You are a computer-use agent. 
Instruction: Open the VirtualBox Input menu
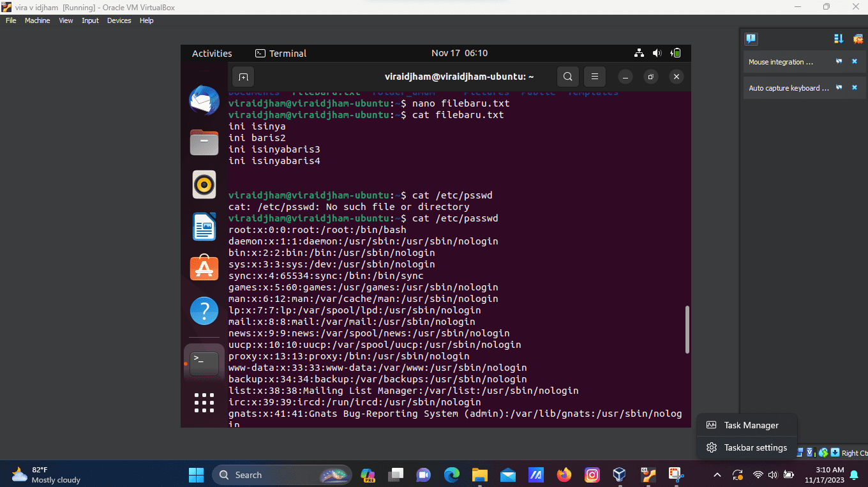point(90,20)
